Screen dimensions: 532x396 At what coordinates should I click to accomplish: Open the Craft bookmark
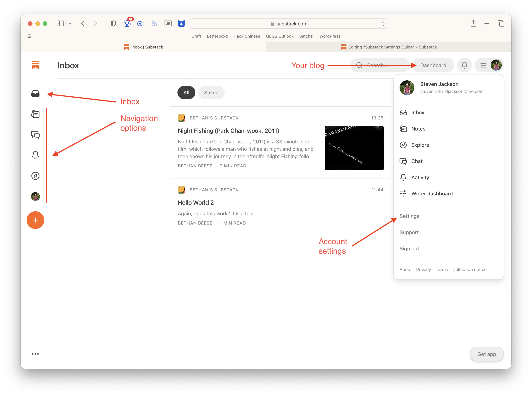click(196, 36)
